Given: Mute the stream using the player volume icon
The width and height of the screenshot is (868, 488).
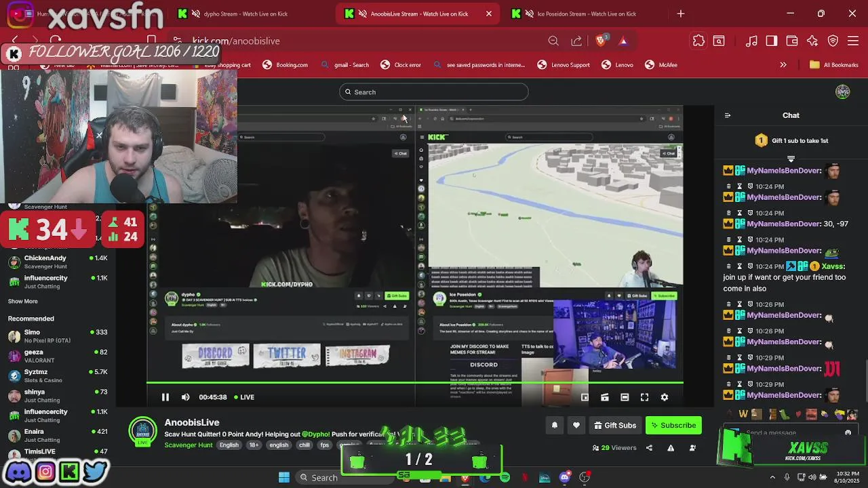Looking at the screenshot, I should click(x=185, y=397).
